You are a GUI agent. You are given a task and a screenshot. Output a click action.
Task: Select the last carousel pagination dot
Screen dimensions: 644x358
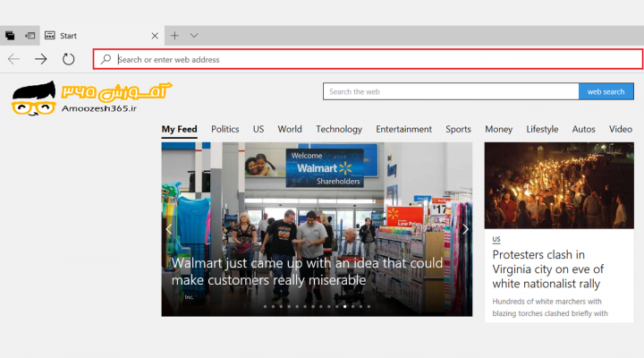(x=369, y=306)
